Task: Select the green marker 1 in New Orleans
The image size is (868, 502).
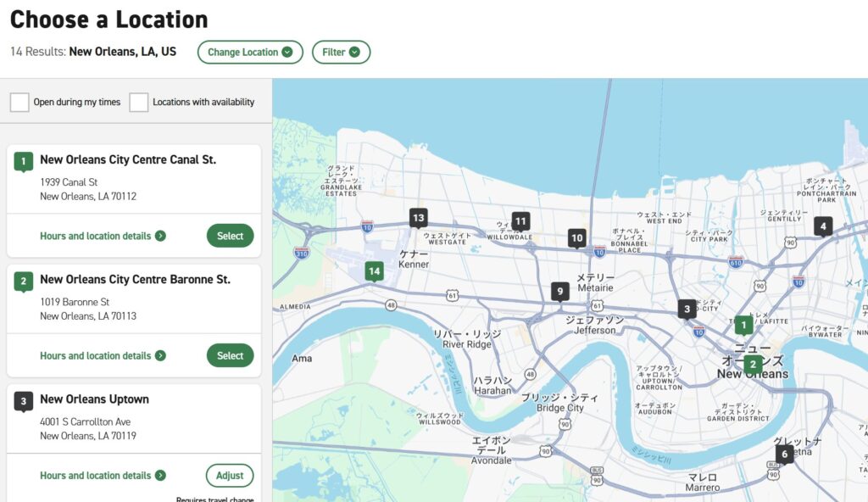Action: coord(743,324)
